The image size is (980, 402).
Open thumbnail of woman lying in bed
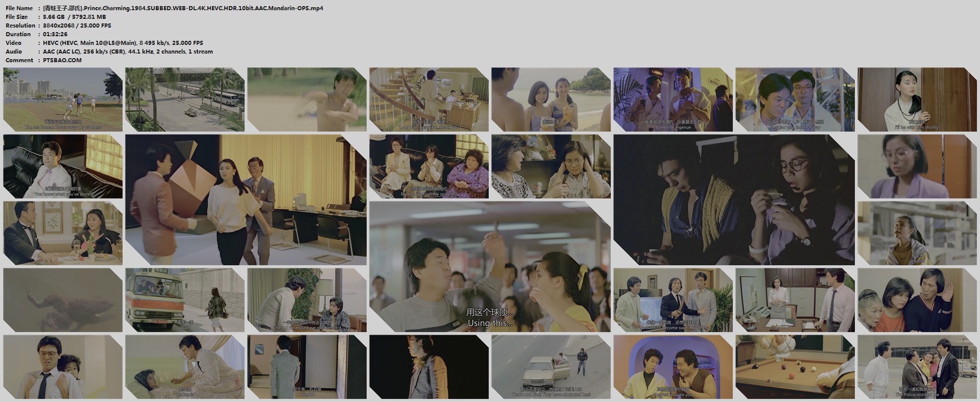[185, 367]
